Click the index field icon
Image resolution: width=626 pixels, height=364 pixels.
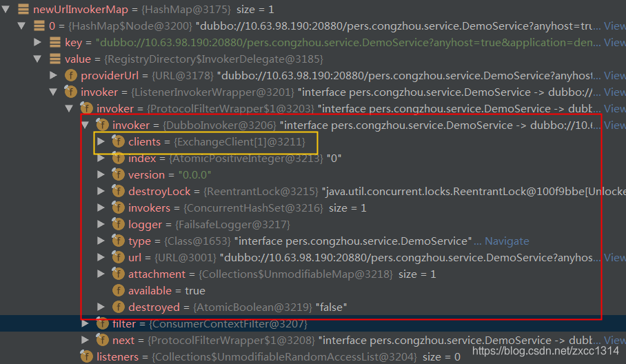[118, 158]
